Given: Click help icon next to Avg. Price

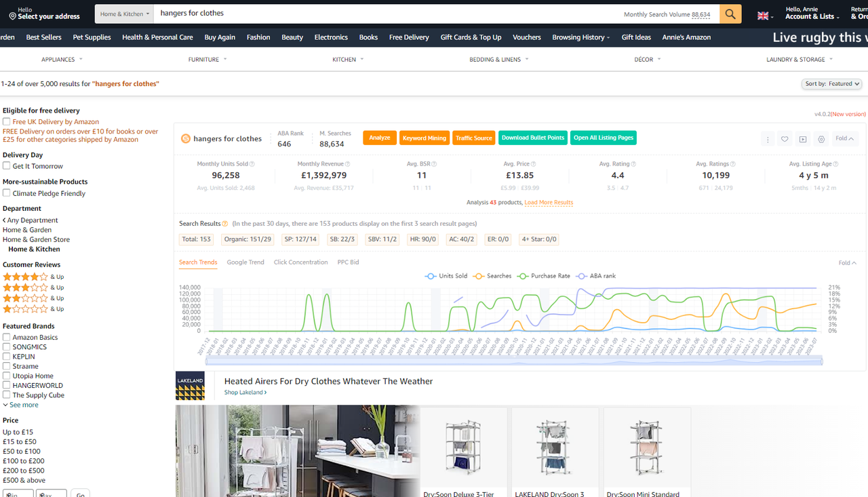Looking at the screenshot, I should (x=534, y=164).
